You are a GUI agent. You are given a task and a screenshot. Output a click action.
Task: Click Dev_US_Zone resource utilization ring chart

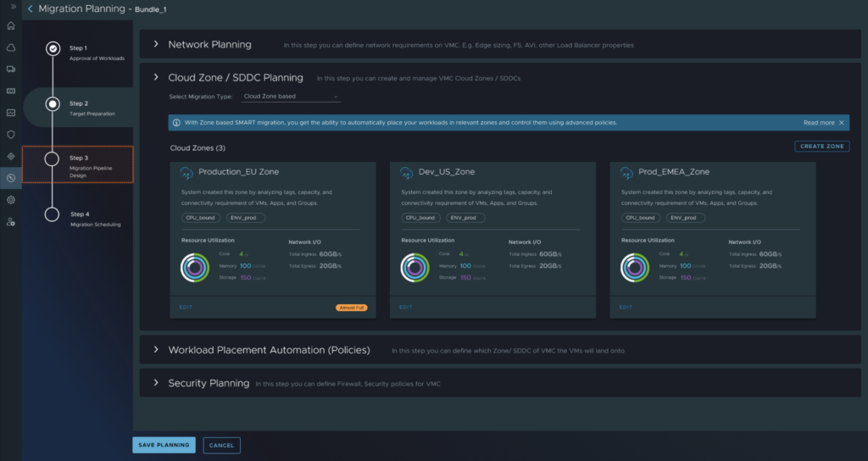[415, 268]
